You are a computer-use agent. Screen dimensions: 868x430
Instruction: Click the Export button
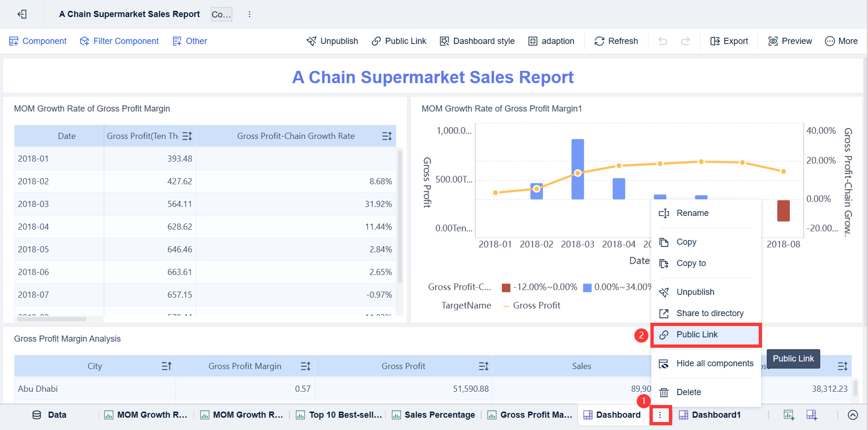point(729,41)
